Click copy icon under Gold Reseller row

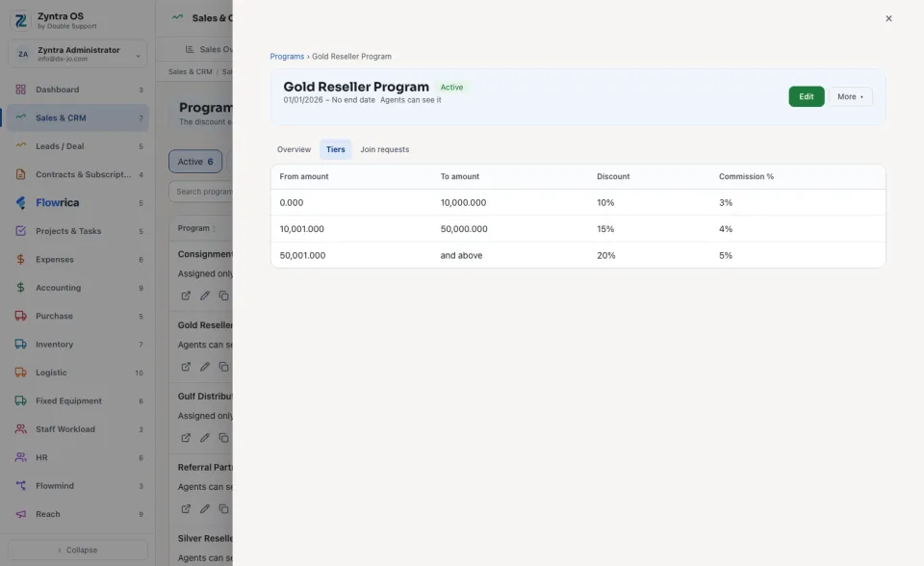pos(223,367)
